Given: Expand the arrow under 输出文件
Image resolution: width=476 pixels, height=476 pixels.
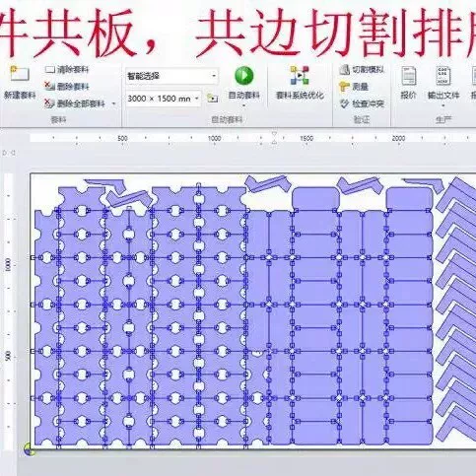Looking at the screenshot, I should [442, 105].
